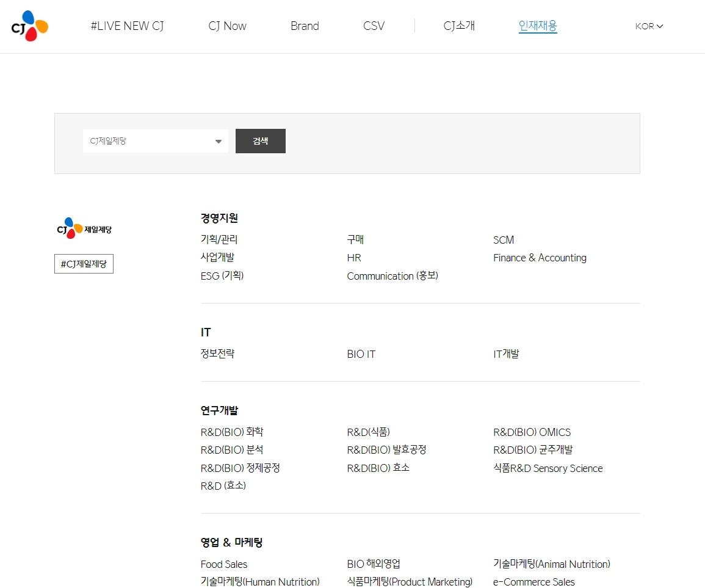Open the e-Commerce Sales link

pos(534,582)
